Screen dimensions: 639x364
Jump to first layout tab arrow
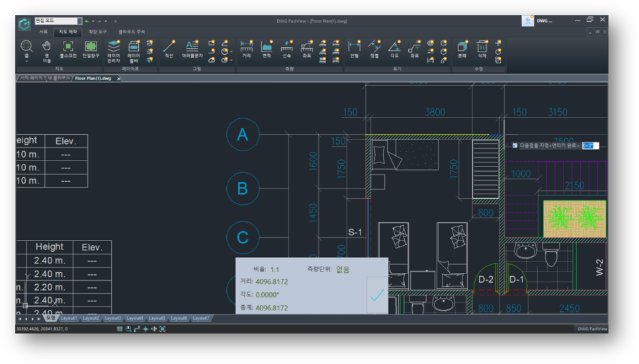click(x=20, y=319)
